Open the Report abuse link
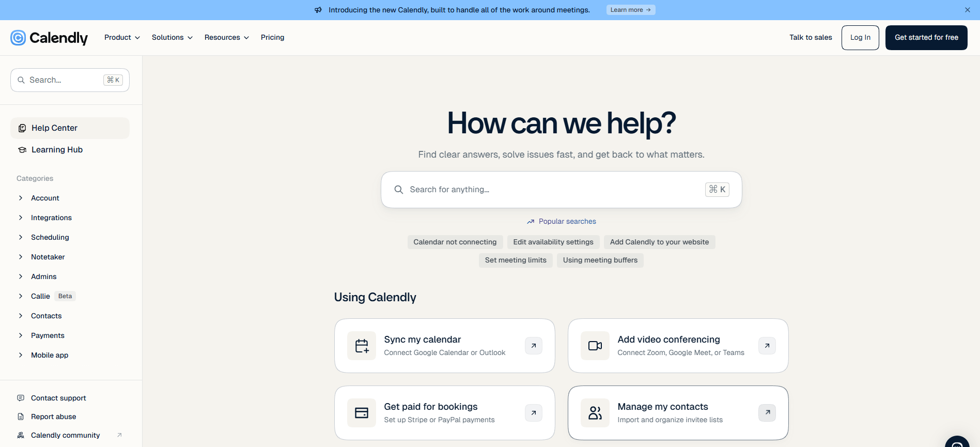980x447 pixels. tap(54, 417)
